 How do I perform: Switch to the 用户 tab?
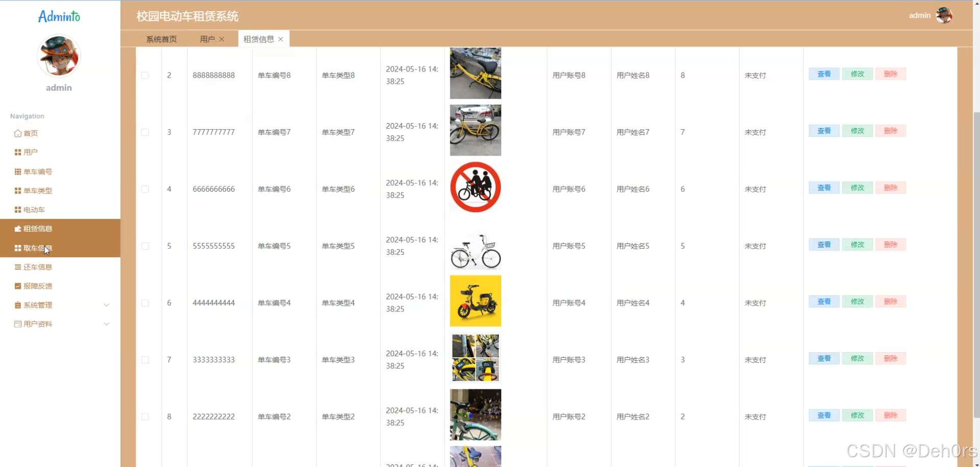[207, 39]
